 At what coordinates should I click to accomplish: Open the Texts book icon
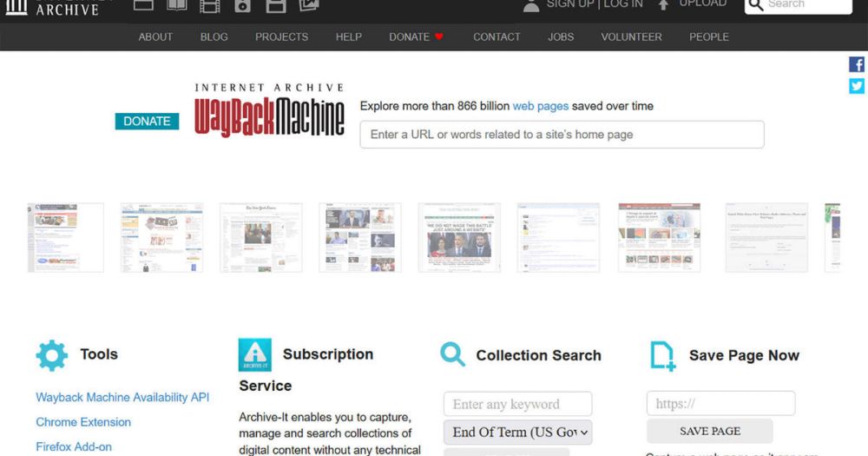tap(176, 5)
